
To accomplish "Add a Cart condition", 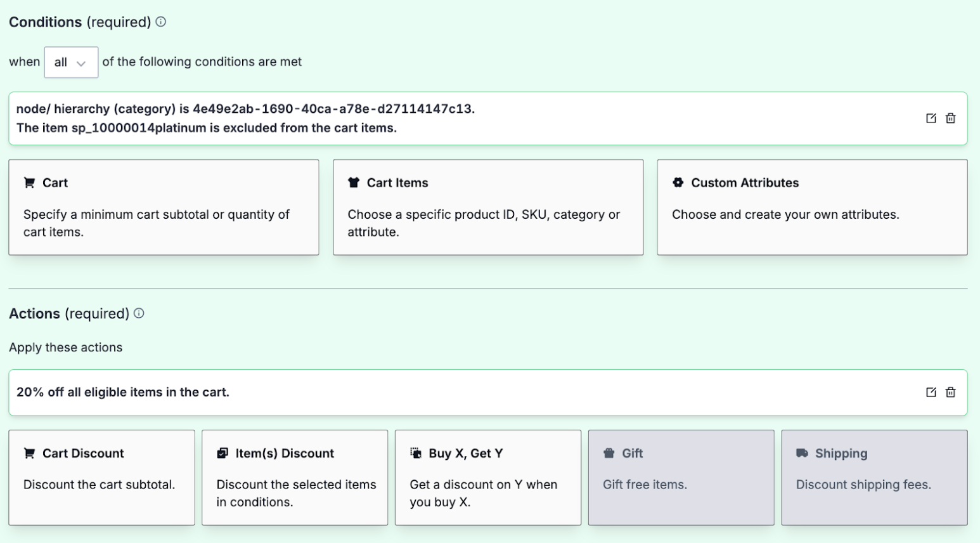I will coord(163,207).
